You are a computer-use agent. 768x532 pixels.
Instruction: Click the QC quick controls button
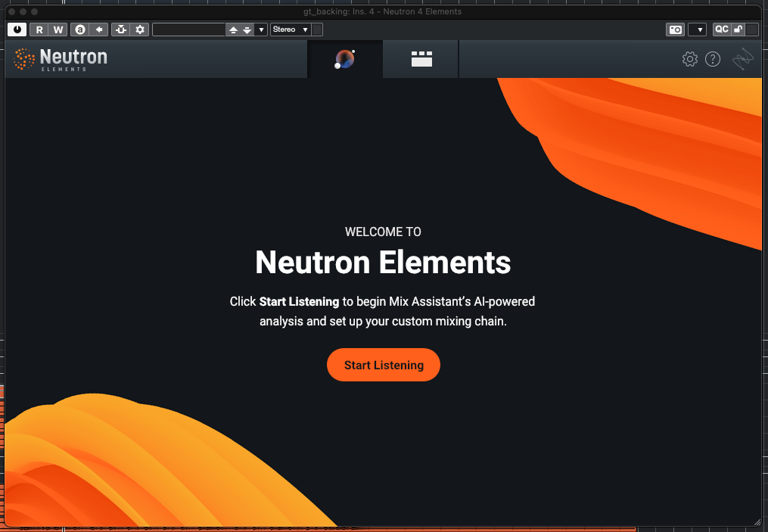pyautogui.click(x=722, y=30)
